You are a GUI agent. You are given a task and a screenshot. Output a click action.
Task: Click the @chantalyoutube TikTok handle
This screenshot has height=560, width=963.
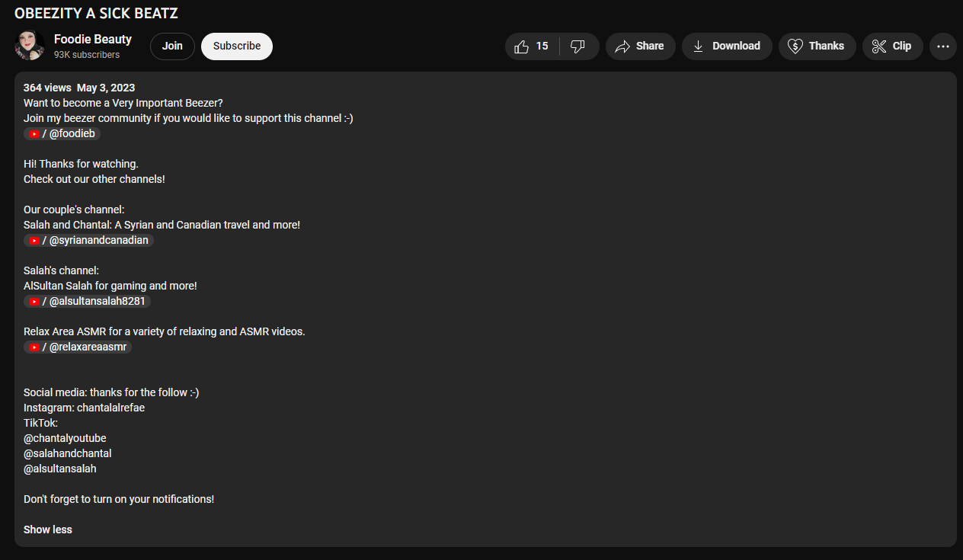coord(65,438)
